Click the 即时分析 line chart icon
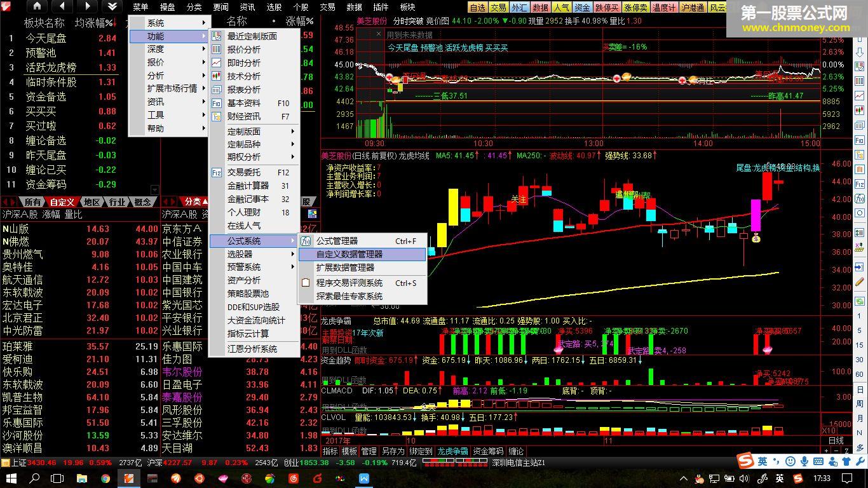Screen dimensions: 868x488 [217, 63]
